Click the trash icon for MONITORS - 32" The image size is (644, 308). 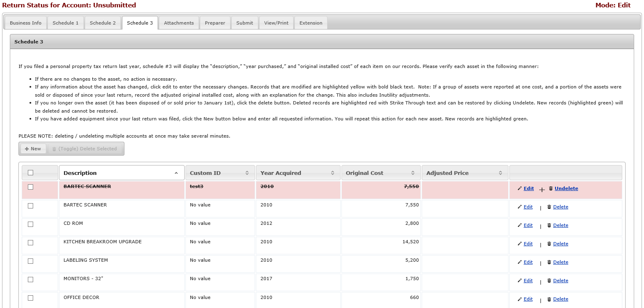(549, 281)
